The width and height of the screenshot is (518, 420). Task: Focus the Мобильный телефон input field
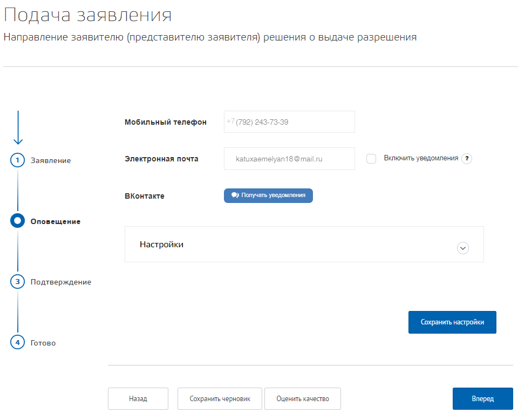coord(294,122)
